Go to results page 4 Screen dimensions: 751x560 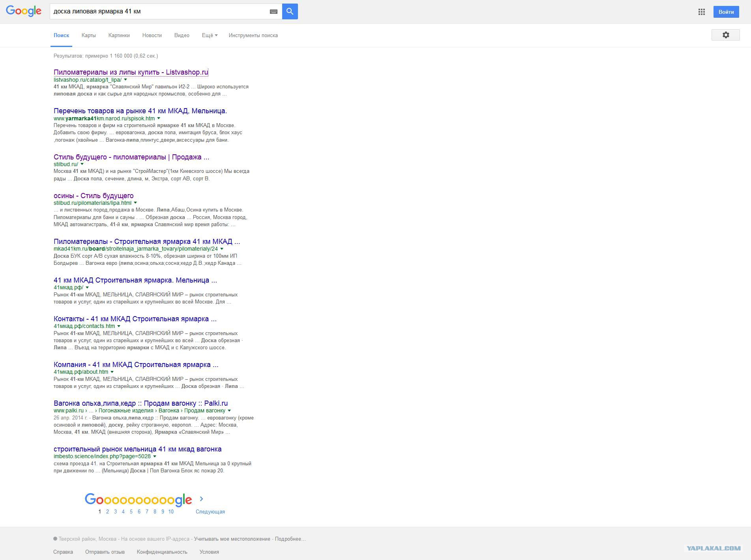(123, 511)
